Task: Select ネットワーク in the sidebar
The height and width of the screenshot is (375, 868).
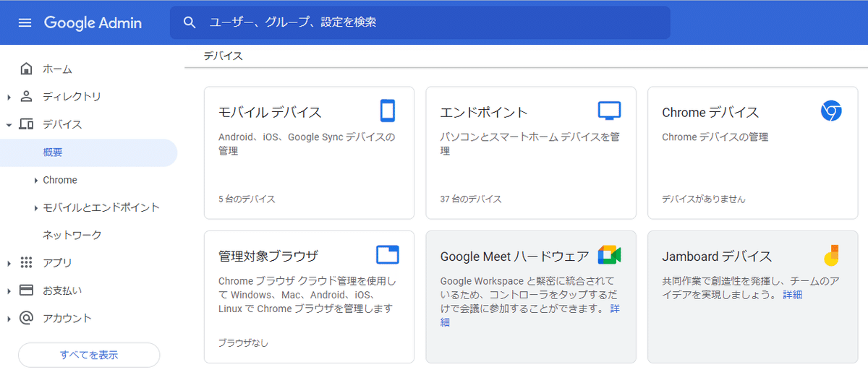Action: coord(72,235)
